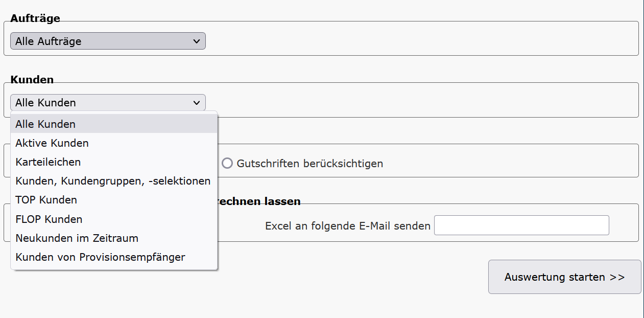This screenshot has width=644, height=318.
Task: Choose Aktive Kunden from the list
Action: [x=52, y=143]
